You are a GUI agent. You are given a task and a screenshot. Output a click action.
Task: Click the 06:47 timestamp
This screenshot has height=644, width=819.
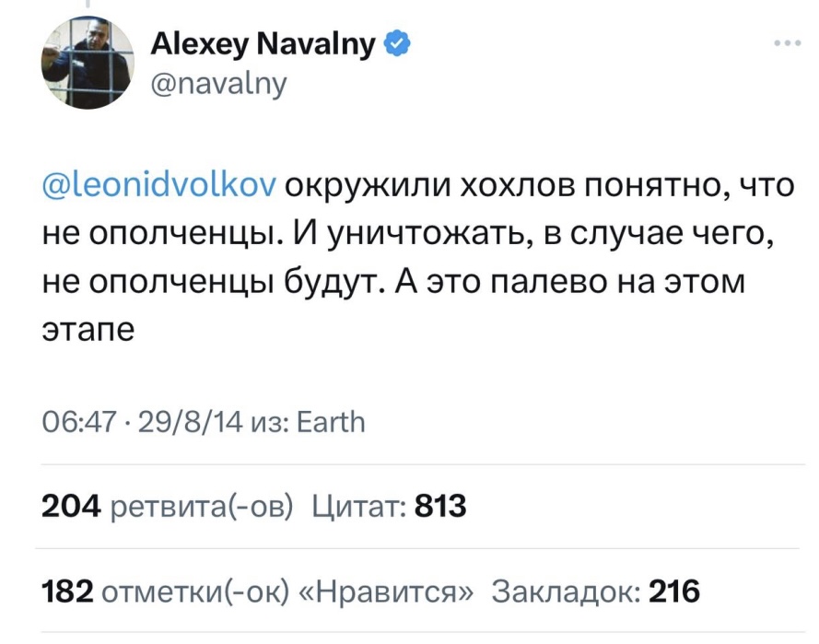[x=79, y=422]
